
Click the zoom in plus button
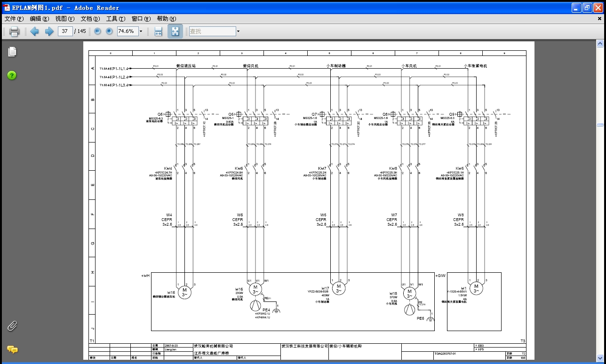[x=109, y=32]
